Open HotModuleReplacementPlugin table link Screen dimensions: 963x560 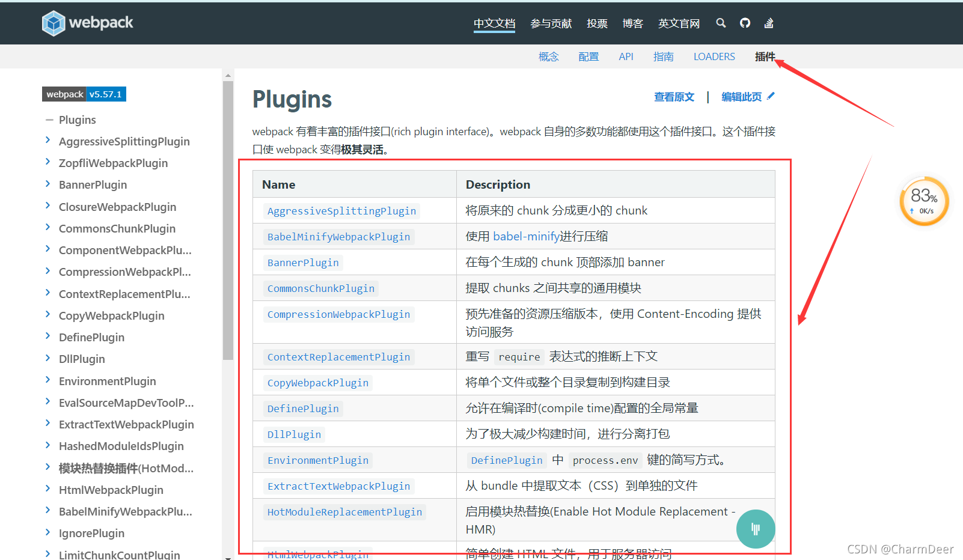(344, 512)
